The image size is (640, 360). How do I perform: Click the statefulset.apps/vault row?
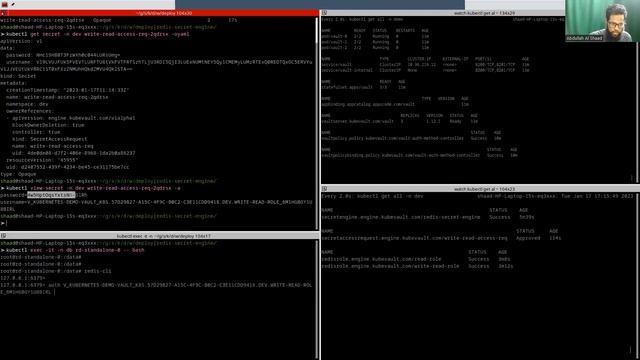pyautogui.click(x=363, y=87)
